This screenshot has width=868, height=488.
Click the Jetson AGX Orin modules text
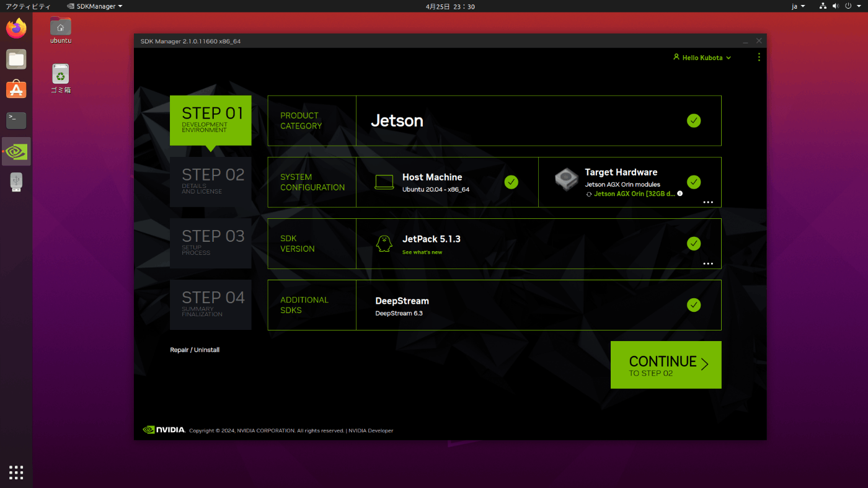622,184
